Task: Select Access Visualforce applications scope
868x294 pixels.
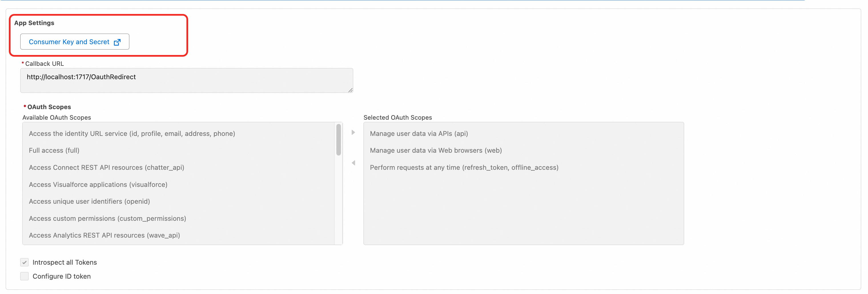Action: click(x=98, y=184)
